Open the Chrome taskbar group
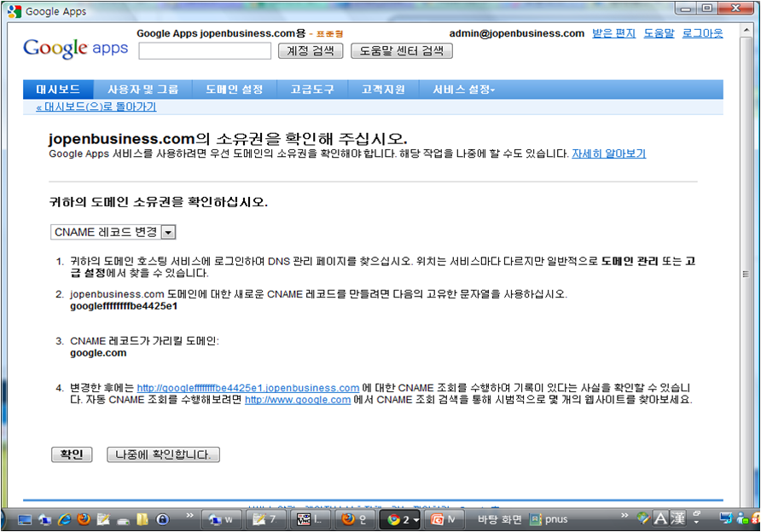The width and height of the screenshot is (761, 532). (x=399, y=519)
